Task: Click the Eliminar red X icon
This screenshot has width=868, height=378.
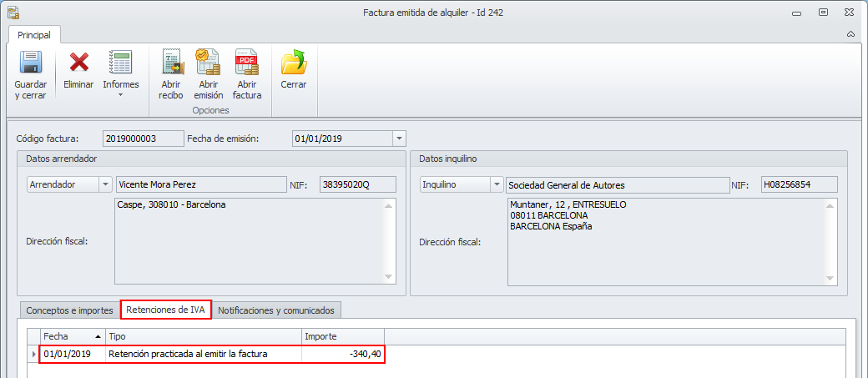Action: [x=79, y=63]
